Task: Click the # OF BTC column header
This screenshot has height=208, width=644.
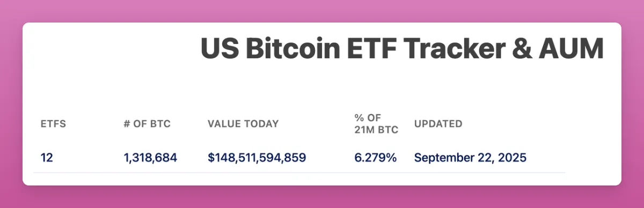Action: tap(147, 124)
